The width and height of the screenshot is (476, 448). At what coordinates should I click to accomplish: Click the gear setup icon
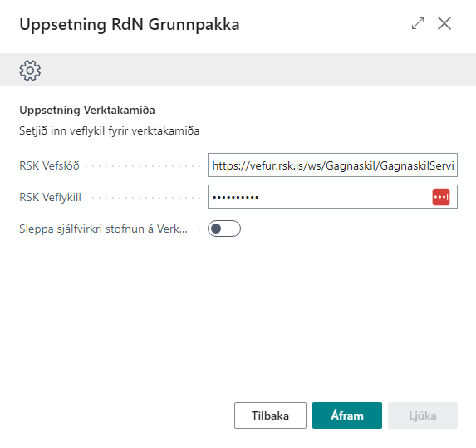(30, 70)
